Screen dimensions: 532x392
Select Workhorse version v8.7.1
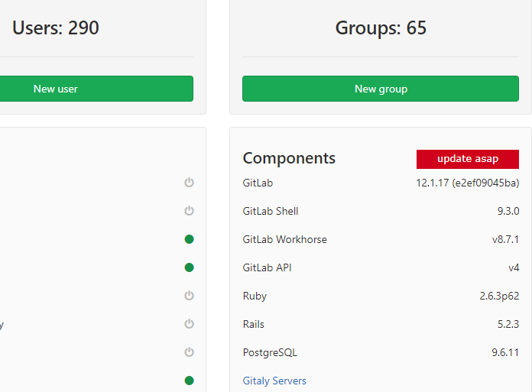point(505,239)
